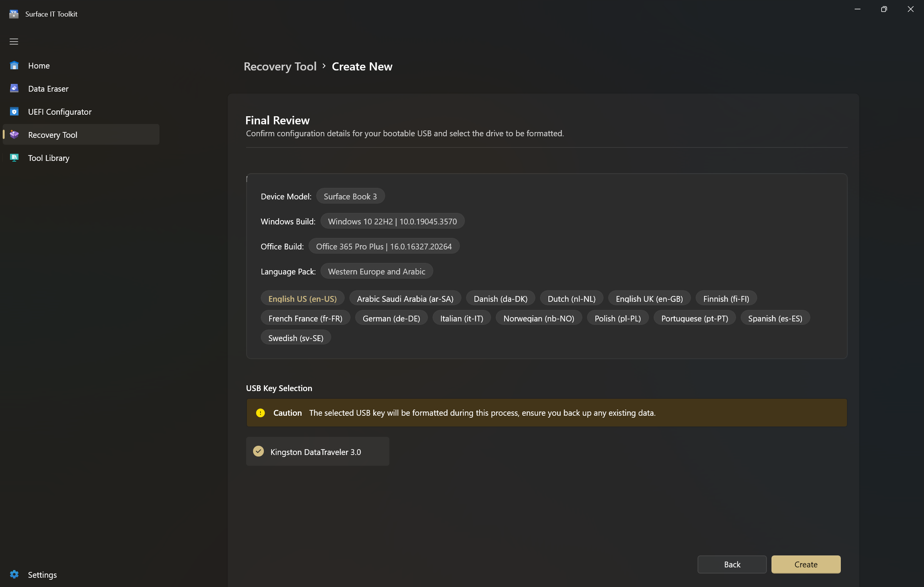Click the Surface Book 3 device model tag

click(x=350, y=196)
